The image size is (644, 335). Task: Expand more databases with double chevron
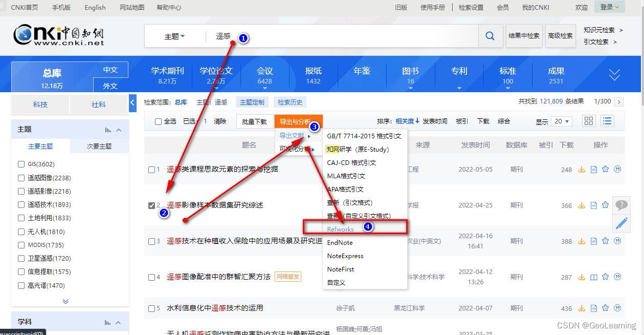(x=614, y=75)
